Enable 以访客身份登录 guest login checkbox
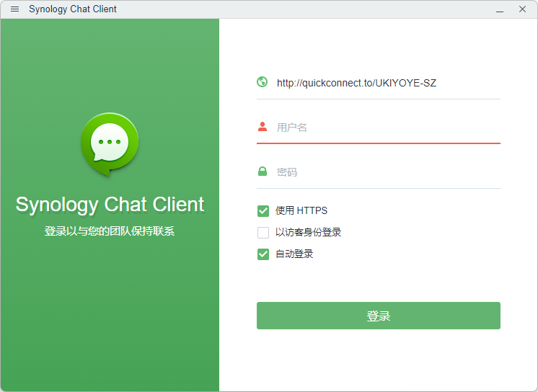The width and height of the screenshot is (538, 392). tap(263, 233)
